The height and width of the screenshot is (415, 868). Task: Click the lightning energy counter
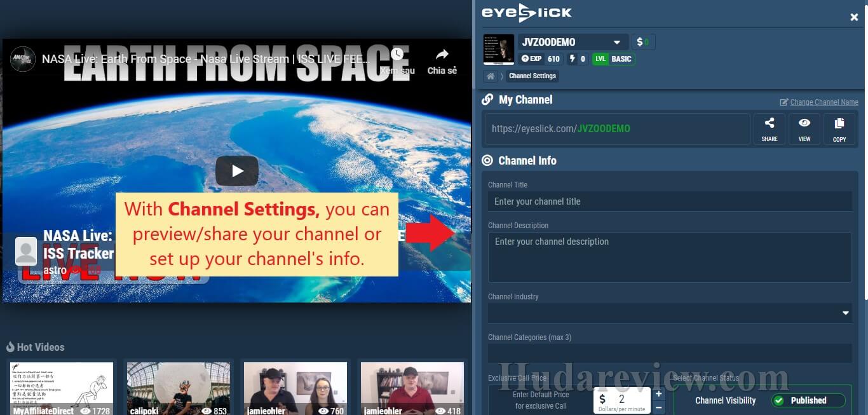coord(578,59)
